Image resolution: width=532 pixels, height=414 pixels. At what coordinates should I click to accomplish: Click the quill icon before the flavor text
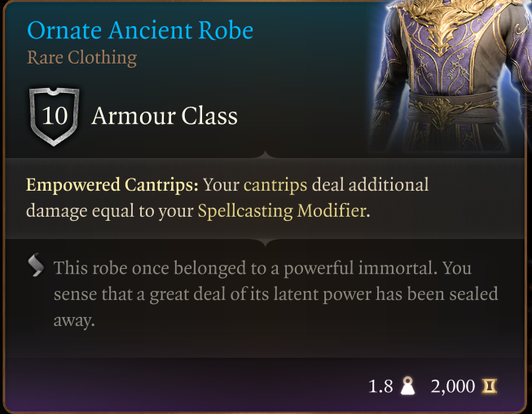click(36, 266)
